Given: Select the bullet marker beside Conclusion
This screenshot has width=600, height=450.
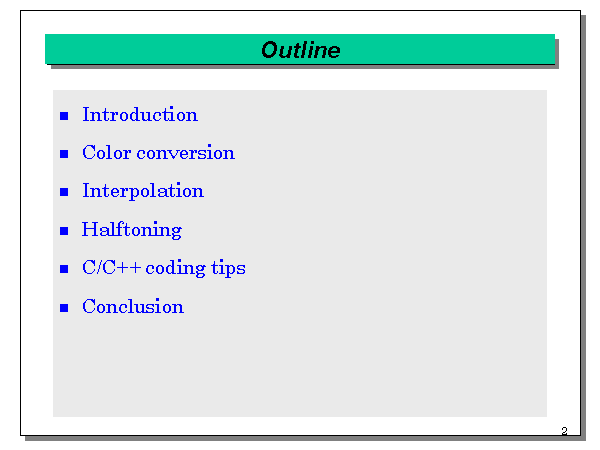Looking at the screenshot, I should (65, 308).
